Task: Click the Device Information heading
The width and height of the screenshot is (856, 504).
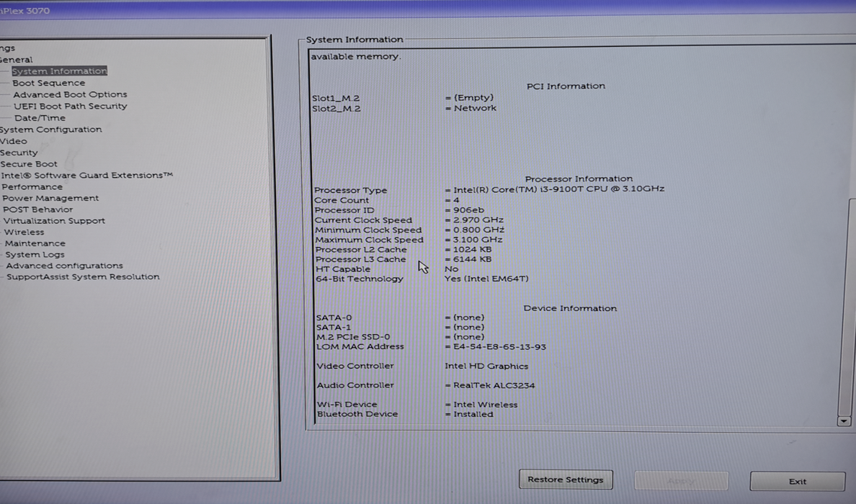Action: [x=570, y=308]
